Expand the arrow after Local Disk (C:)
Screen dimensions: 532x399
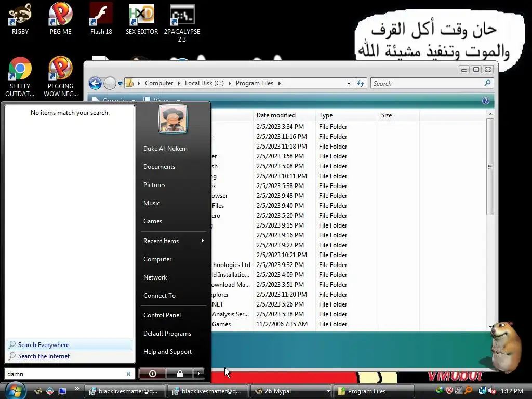click(x=230, y=84)
